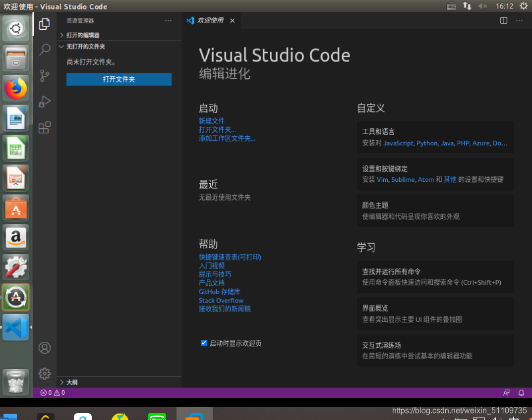Open LibreOffice Writer from dock
This screenshot has width=532, height=420.
tap(15, 118)
